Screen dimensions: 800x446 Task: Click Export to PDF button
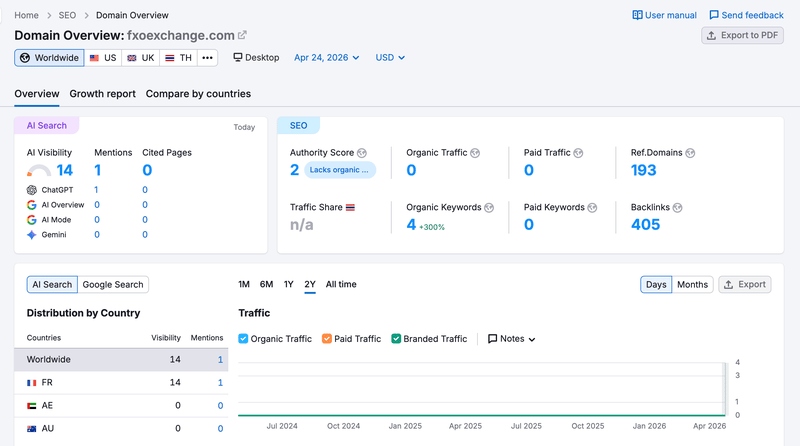pos(742,35)
